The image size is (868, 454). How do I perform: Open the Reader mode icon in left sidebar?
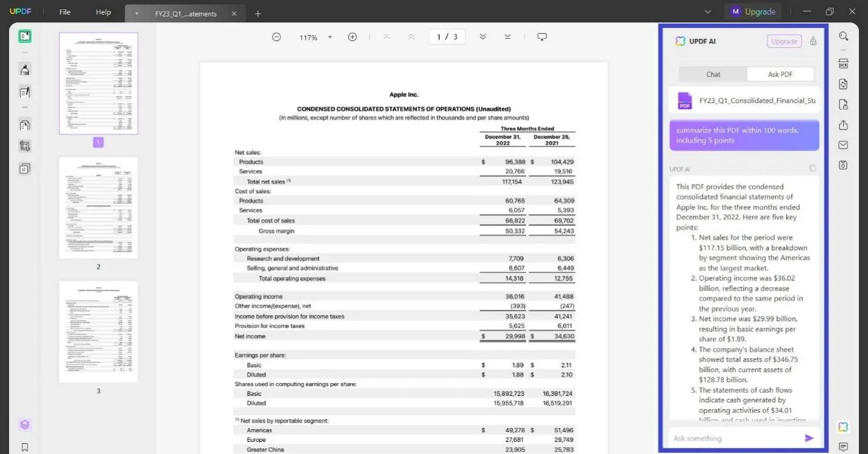point(25,36)
